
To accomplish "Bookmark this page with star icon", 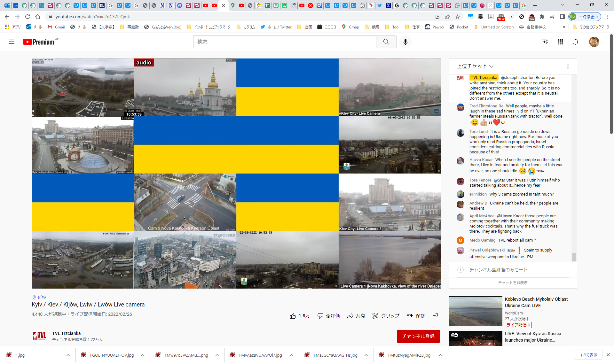I will click(x=458, y=17).
